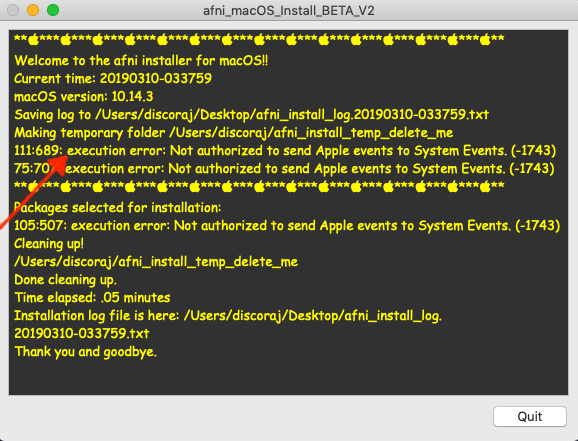
Task: Click the 'macOS version: 10.14.3' text
Action: (x=84, y=96)
